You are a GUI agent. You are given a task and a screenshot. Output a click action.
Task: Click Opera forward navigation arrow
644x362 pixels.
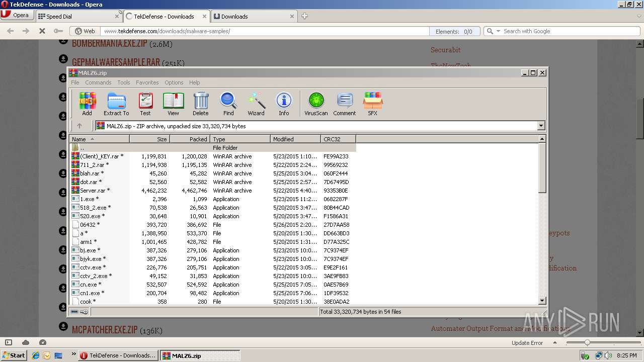coord(26,31)
